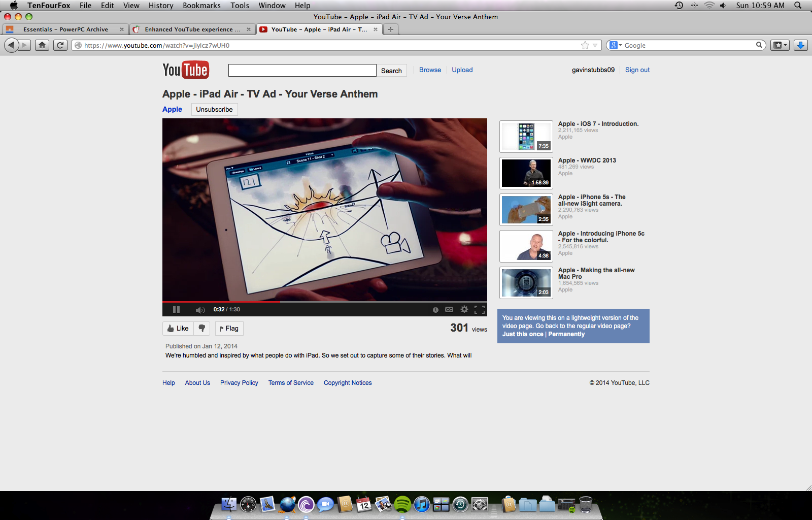This screenshot has width=812, height=520.
Task: Enter fullscreen mode in video player
Action: point(480,310)
